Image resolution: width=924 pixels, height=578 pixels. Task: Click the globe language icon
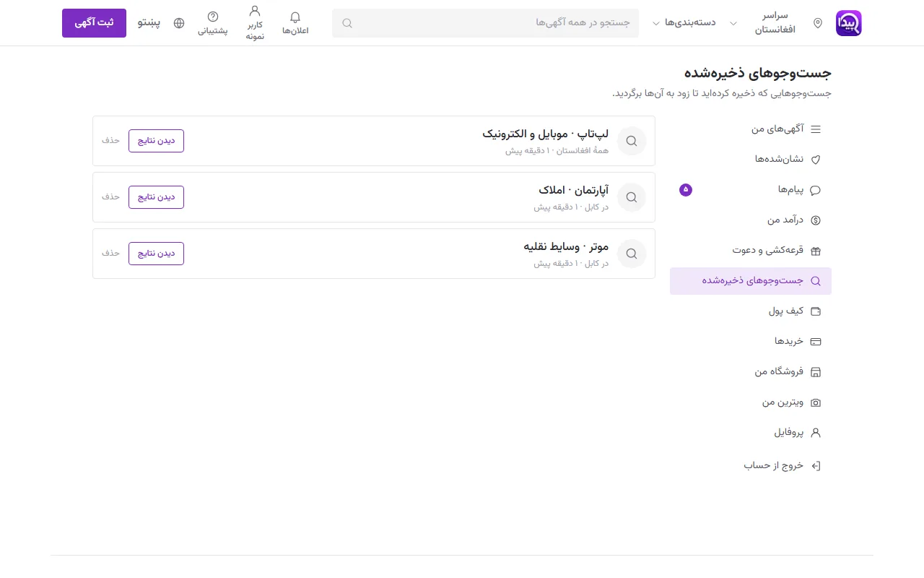click(179, 23)
